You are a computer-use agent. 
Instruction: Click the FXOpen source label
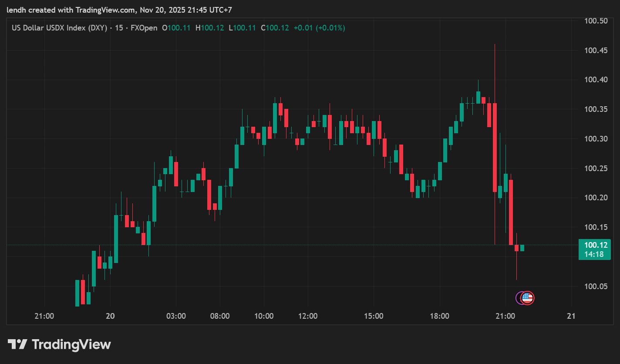coord(144,28)
